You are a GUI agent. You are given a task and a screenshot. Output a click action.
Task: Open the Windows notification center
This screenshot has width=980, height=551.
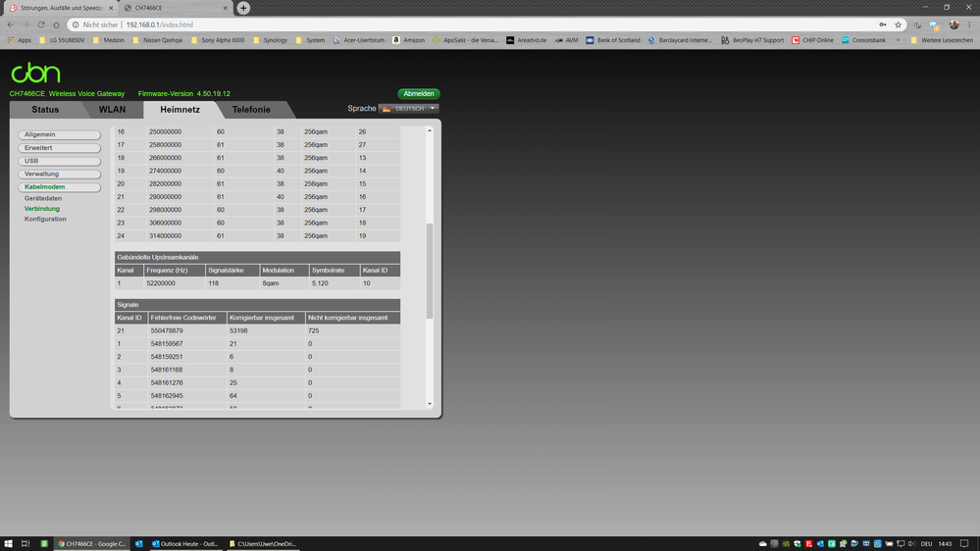click(964, 544)
